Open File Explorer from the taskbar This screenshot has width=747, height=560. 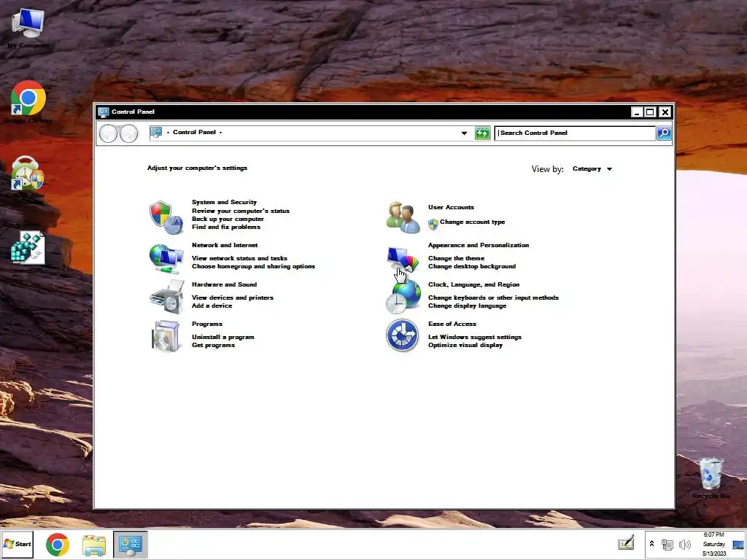(94, 545)
